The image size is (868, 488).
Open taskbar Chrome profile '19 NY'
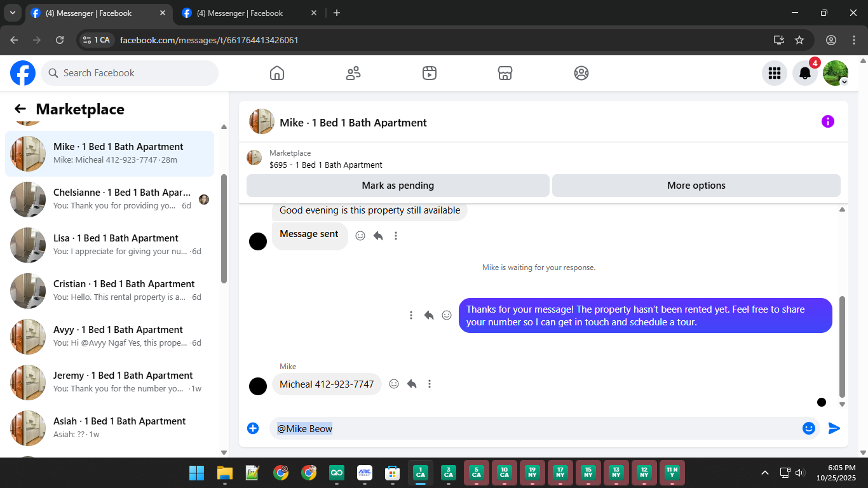point(532,473)
